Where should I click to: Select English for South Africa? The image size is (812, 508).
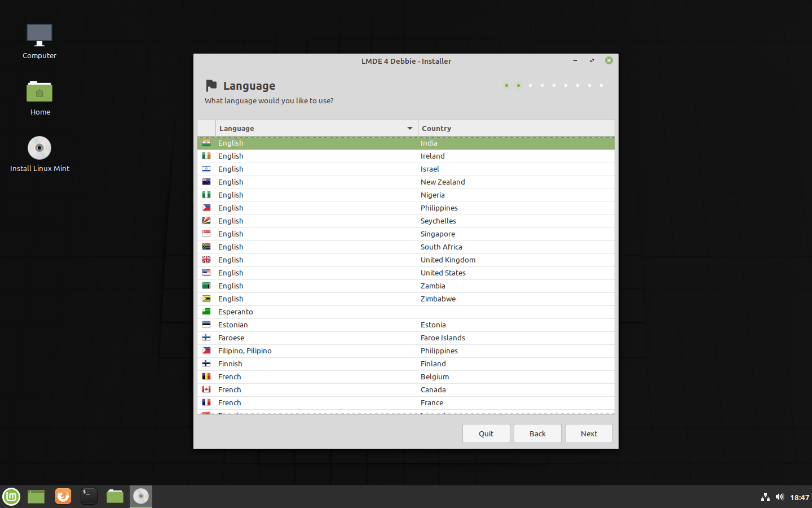pyautogui.click(x=406, y=247)
